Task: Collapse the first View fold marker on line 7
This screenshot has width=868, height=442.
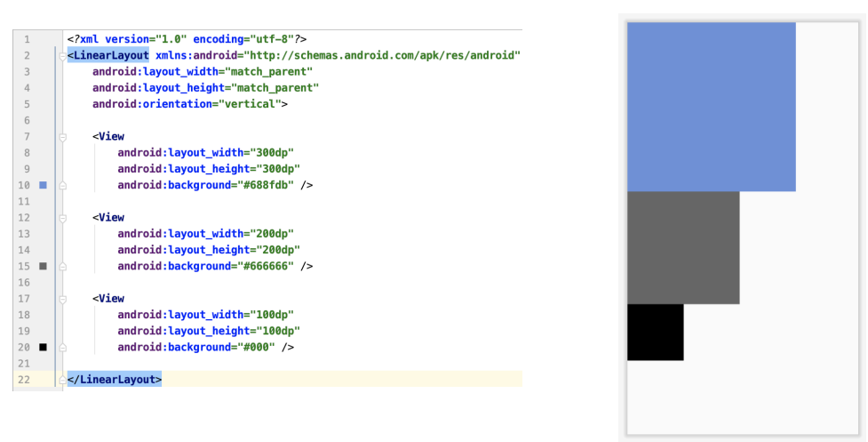Action: [x=62, y=137]
